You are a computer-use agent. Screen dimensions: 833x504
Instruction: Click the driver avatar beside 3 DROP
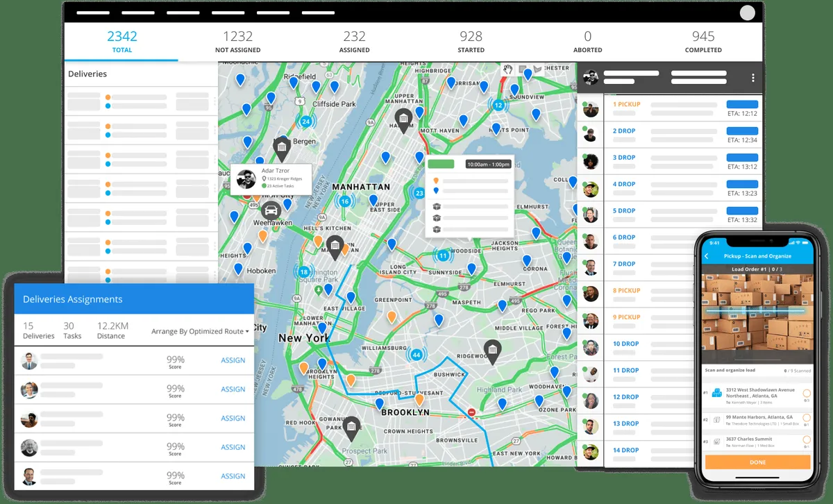click(x=591, y=162)
